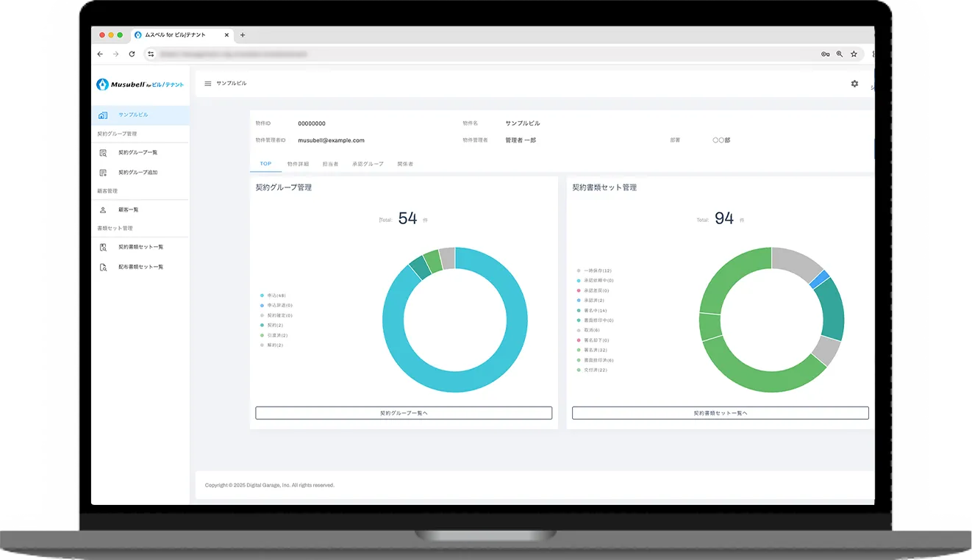972x560 pixels.
Task: Open settings with the gear icon
Action: point(854,84)
